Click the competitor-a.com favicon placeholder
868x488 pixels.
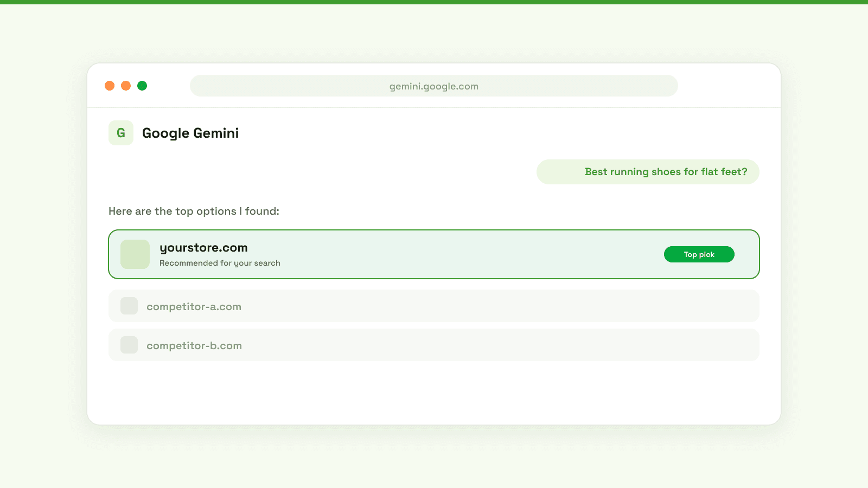tap(129, 306)
